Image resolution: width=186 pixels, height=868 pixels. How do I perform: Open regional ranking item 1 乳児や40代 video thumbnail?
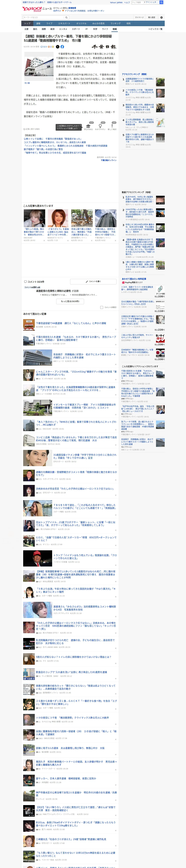160,200
